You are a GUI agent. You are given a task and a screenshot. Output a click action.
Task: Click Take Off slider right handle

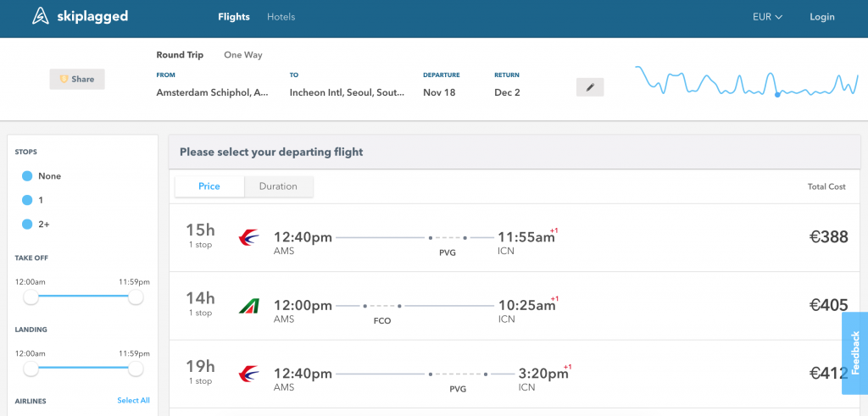[136, 297]
